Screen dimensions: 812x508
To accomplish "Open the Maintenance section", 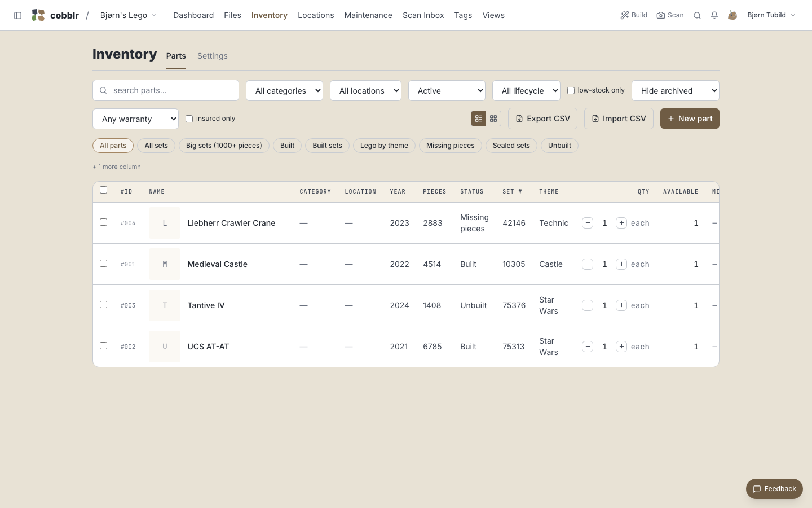I will coord(368,15).
